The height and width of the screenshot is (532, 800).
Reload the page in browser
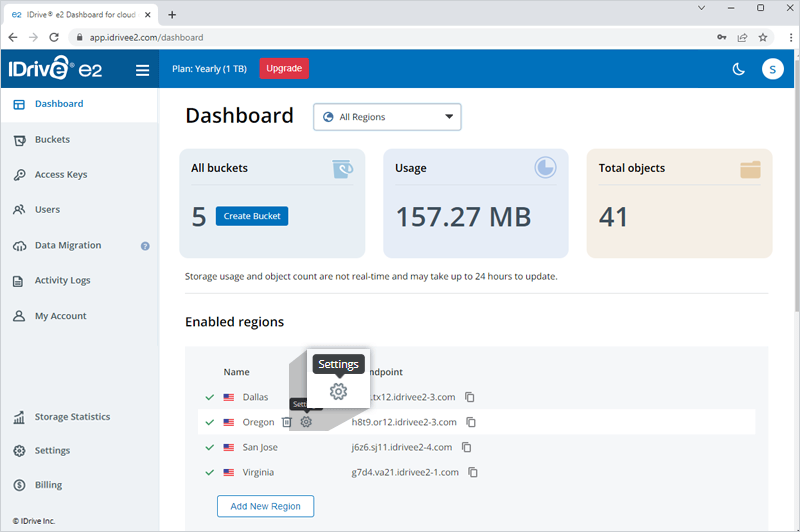[x=54, y=37]
